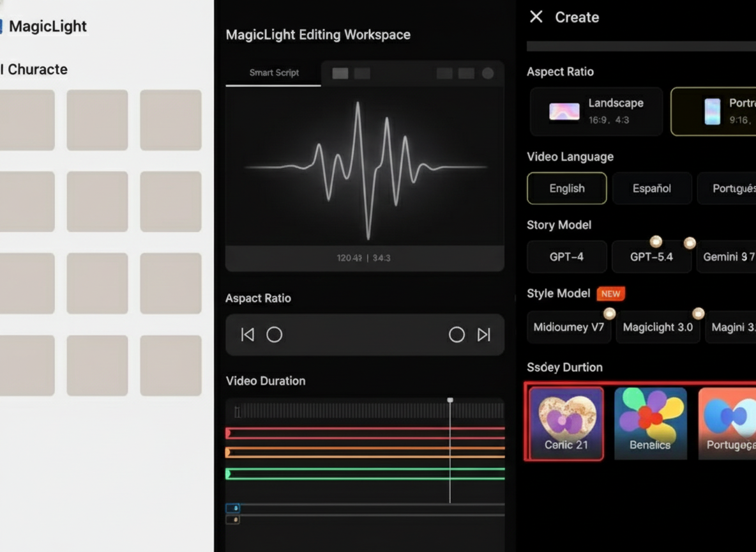Click the Landscape gradient thumbnail icon
This screenshot has width=756, height=552.
point(564,112)
